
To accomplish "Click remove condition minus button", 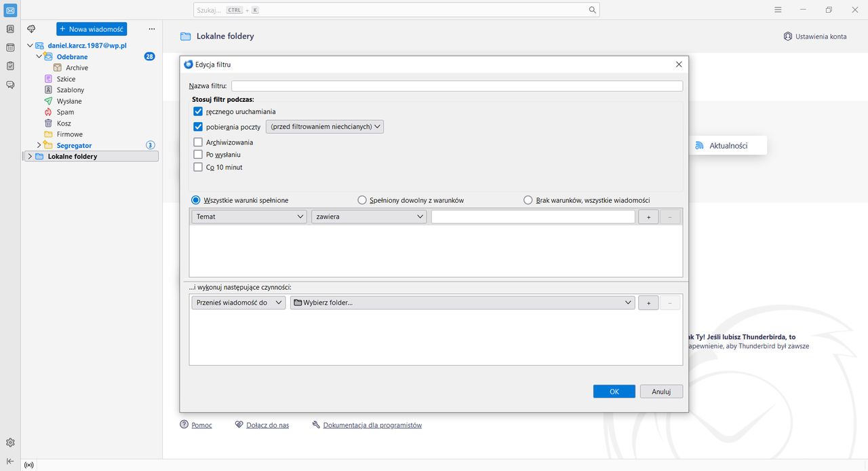I will pyautogui.click(x=670, y=216).
